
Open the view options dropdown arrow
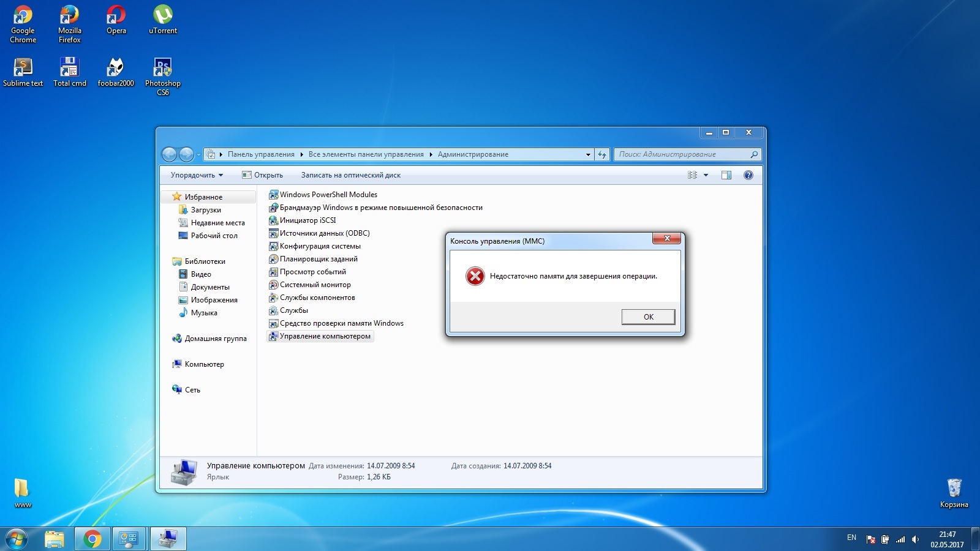pos(706,175)
